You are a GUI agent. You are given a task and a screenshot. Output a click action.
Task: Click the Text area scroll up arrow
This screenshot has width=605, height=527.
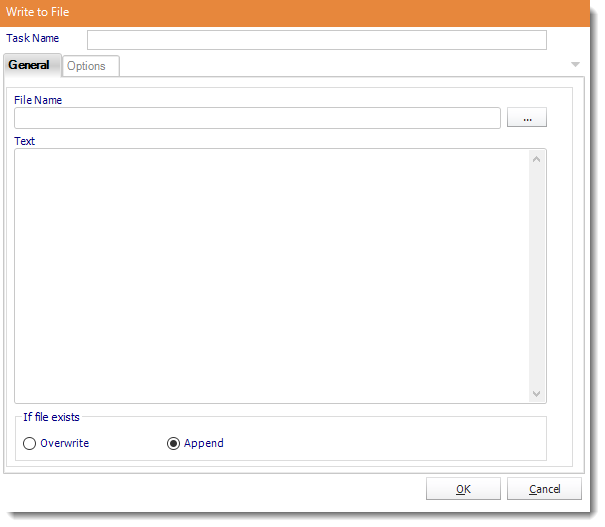[536, 159]
